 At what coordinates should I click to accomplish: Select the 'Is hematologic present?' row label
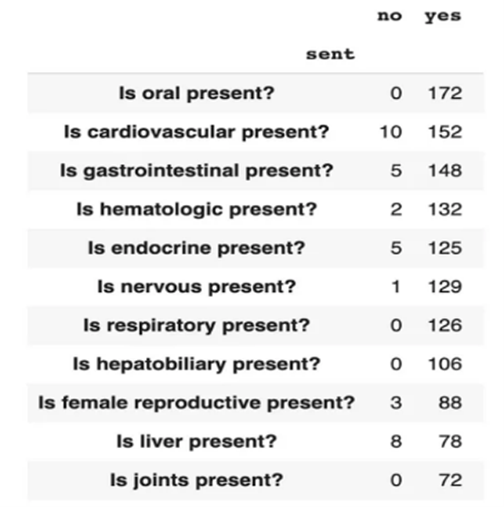197,209
